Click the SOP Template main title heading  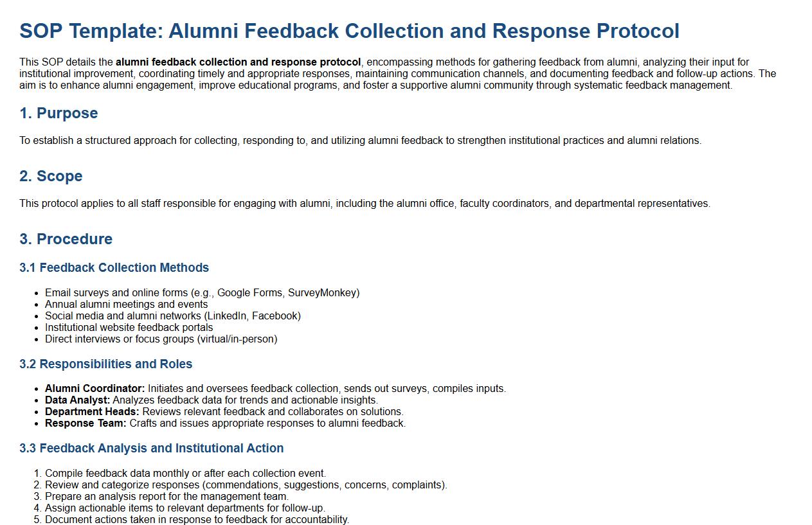(349, 31)
